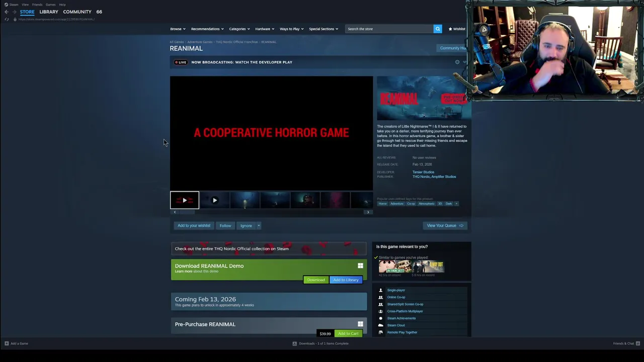This screenshot has height=362, width=644.
Task: Open the THQ Nordic Official collection banner
Action: pos(269,249)
